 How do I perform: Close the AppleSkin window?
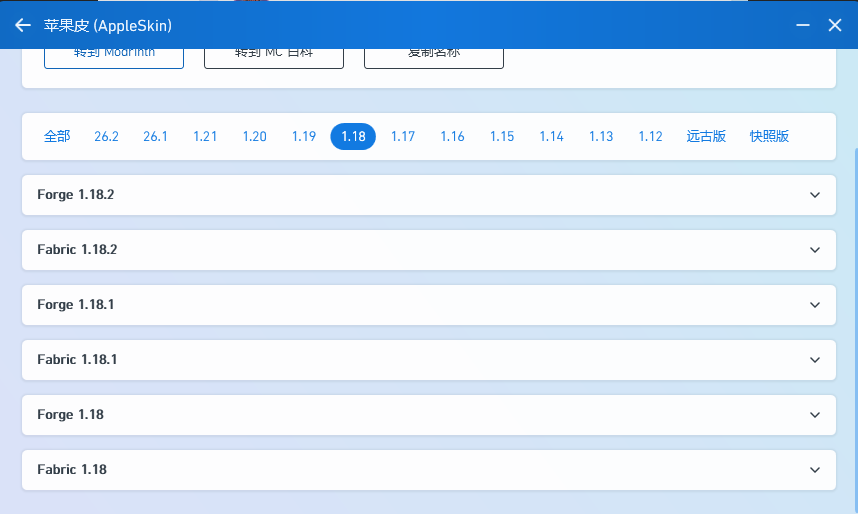click(834, 25)
